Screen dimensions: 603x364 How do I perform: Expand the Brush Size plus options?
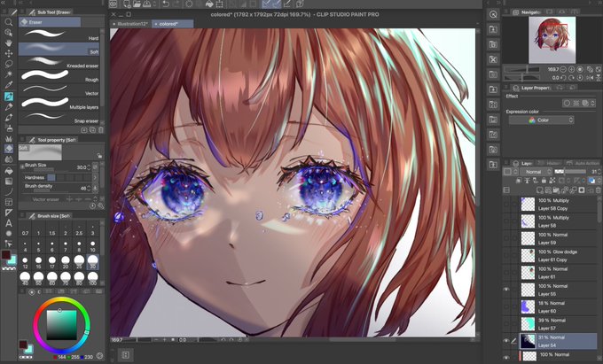22,167
